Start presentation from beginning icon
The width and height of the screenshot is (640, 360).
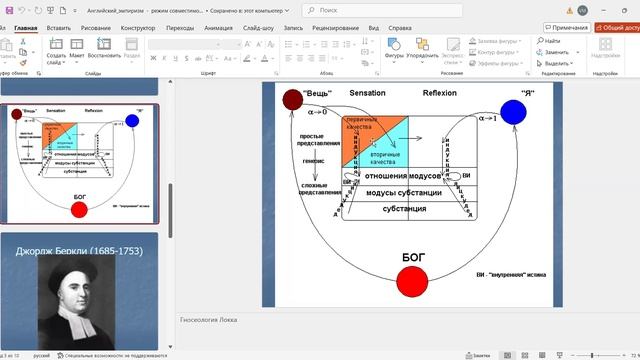pyautogui.click(x=50, y=11)
